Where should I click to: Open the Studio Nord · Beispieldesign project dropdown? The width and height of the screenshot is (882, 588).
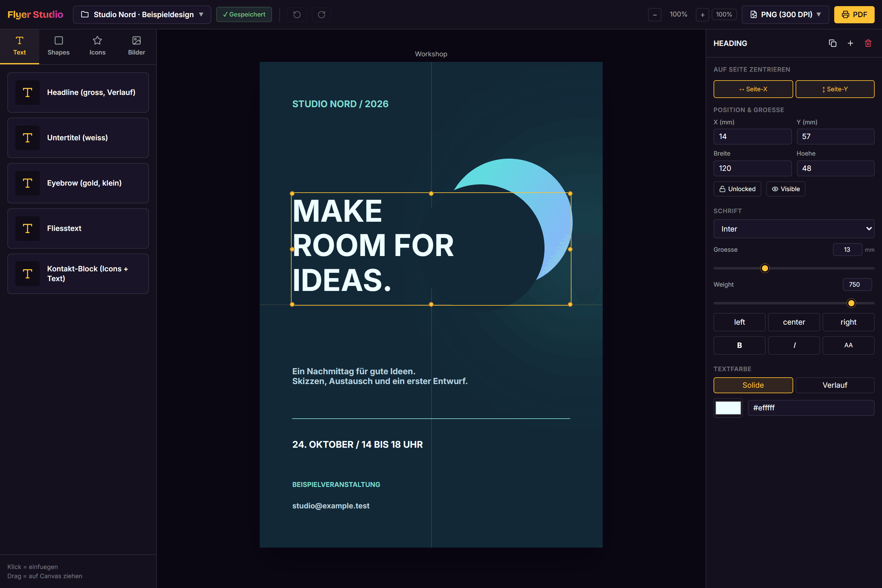142,15
